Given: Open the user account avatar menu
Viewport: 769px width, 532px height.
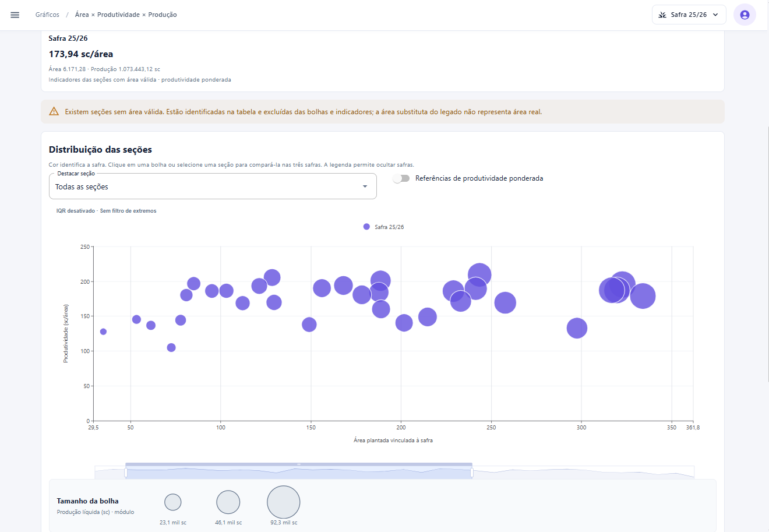Looking at the screenshot, I should click(x=745, y=15).
